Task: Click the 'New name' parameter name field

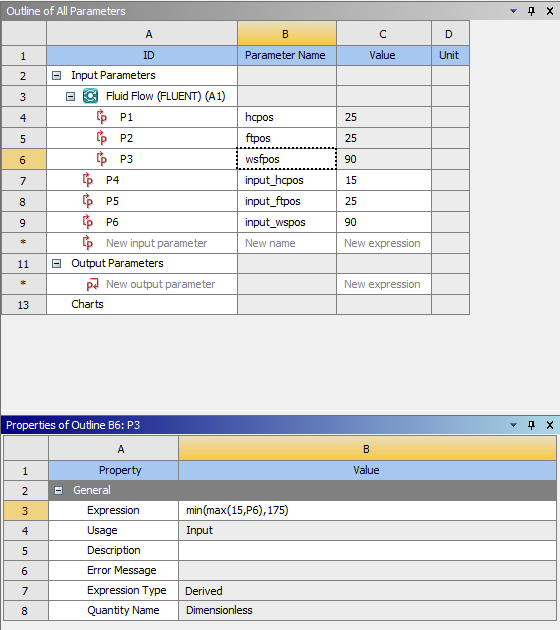Action: point(287,243)
